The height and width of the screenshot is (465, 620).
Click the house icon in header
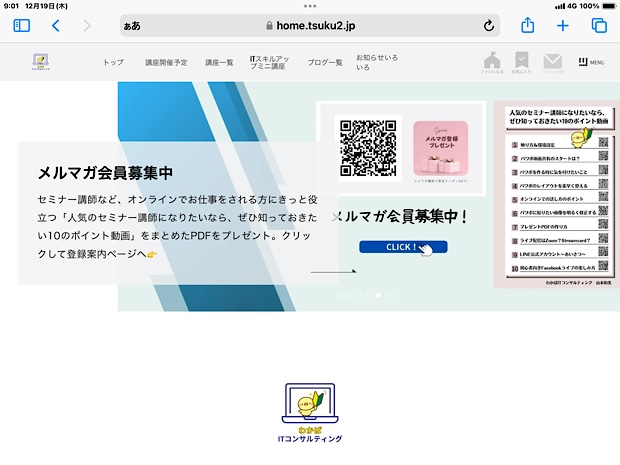pos(492,62)
